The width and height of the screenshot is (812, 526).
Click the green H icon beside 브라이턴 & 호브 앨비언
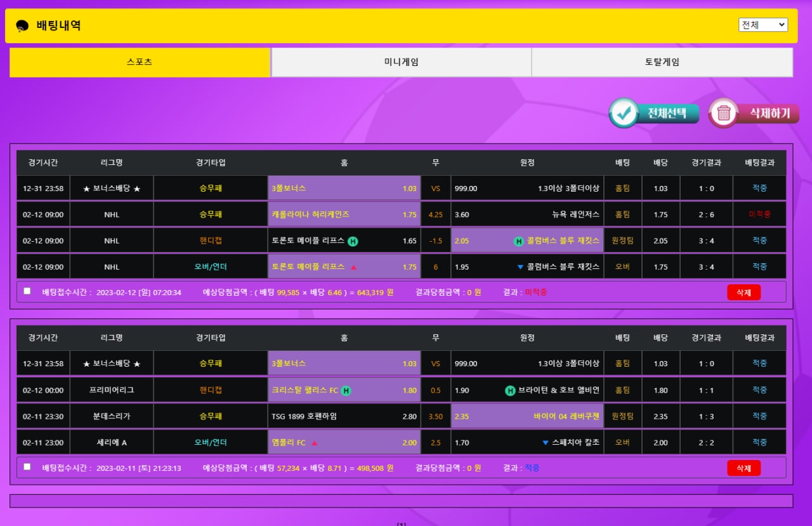510,391
